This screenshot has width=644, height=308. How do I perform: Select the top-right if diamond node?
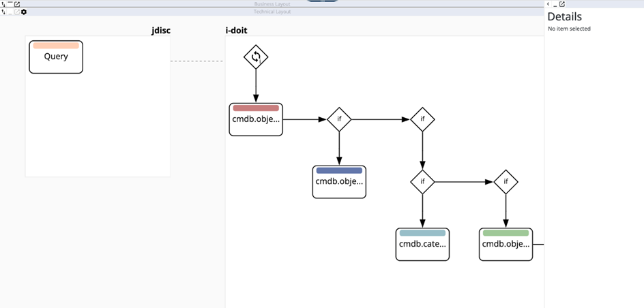coord(422,119)
